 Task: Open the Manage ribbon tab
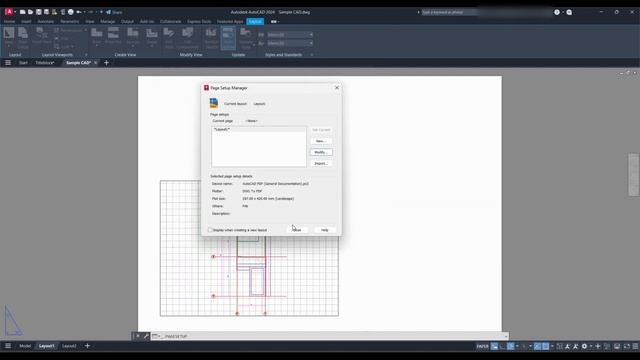click(x=107, y=21)
